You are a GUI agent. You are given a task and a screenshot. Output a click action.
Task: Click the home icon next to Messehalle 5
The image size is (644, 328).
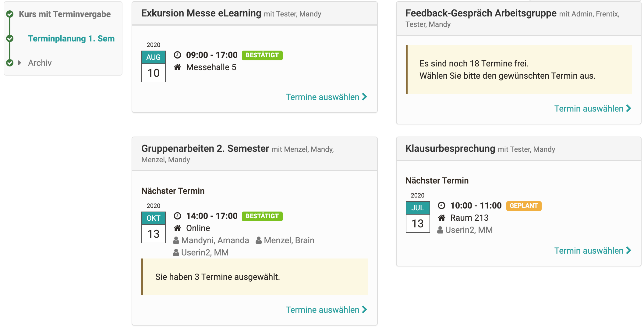pos(178,67)
